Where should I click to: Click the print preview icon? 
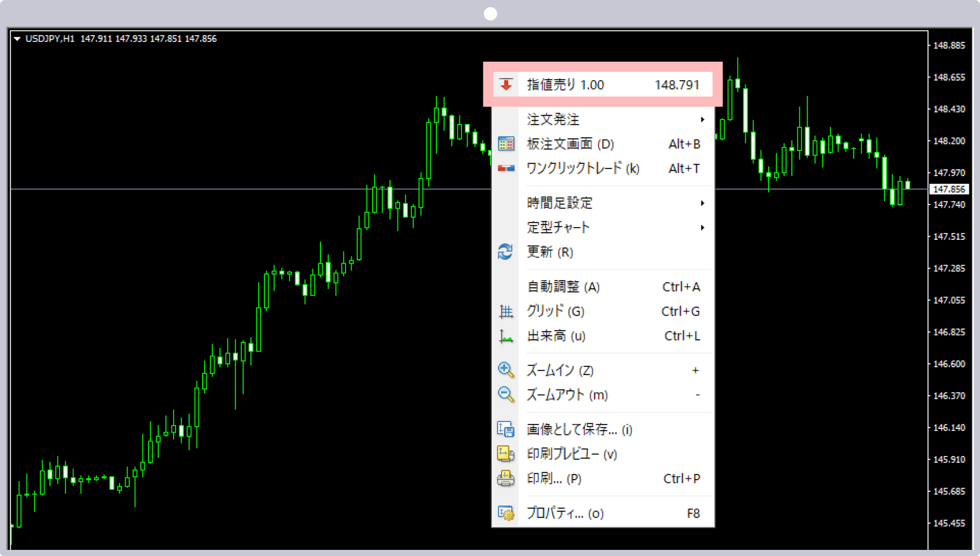coord(506,453)
